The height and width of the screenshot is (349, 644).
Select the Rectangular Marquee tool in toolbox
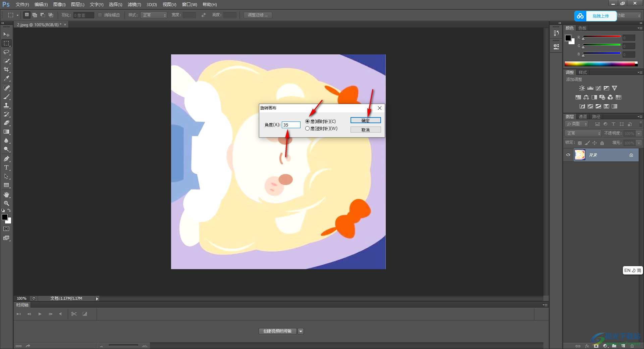[6, 43]
